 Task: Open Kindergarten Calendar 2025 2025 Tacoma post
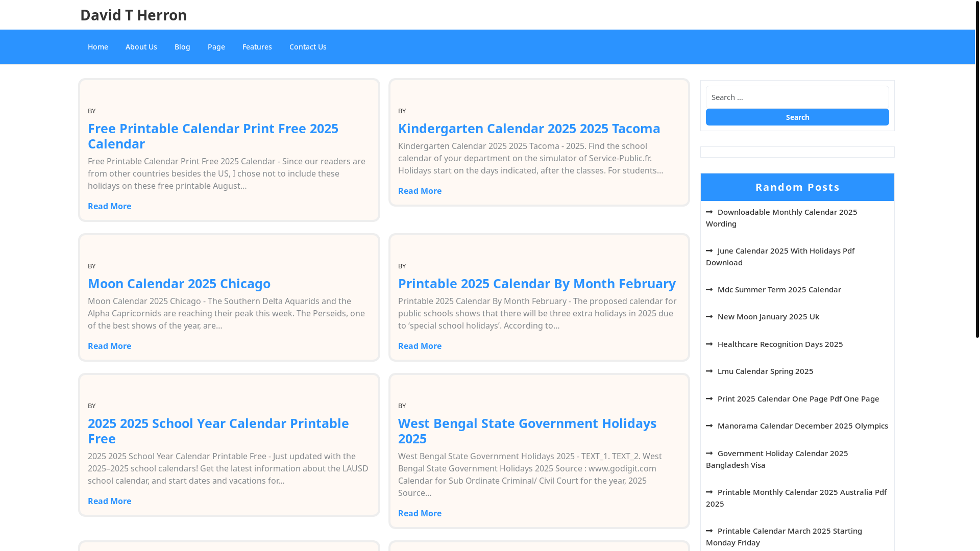coord(529,128)
